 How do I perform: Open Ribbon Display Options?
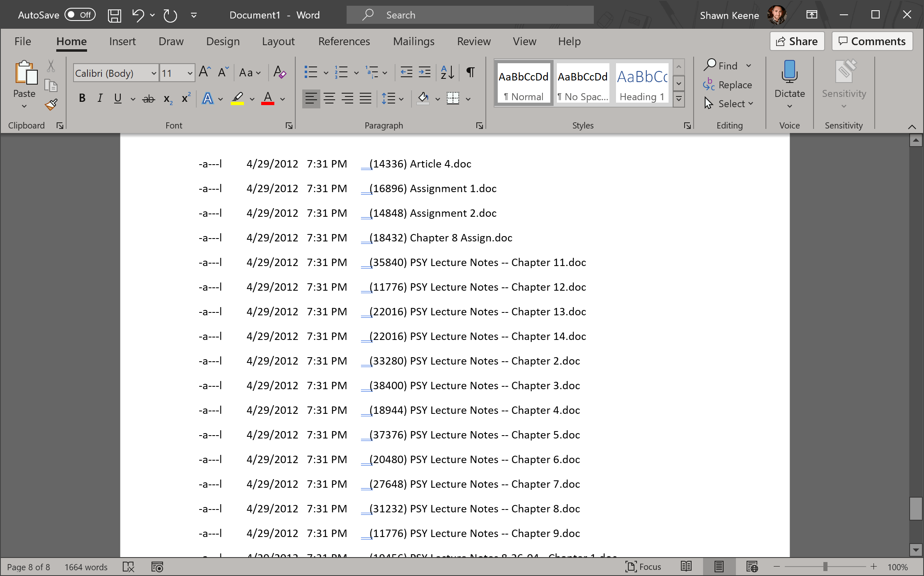[811, 15]
